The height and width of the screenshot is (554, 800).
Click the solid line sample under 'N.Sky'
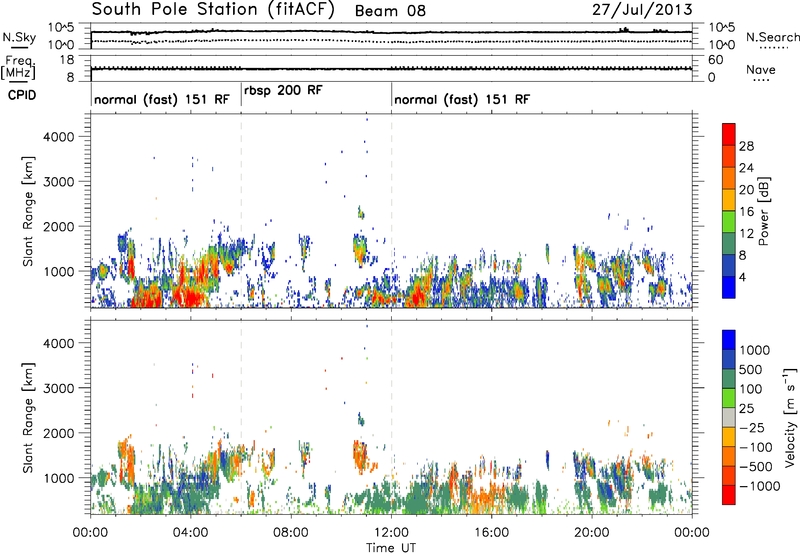pyautogui.click(x=19, y=48)
